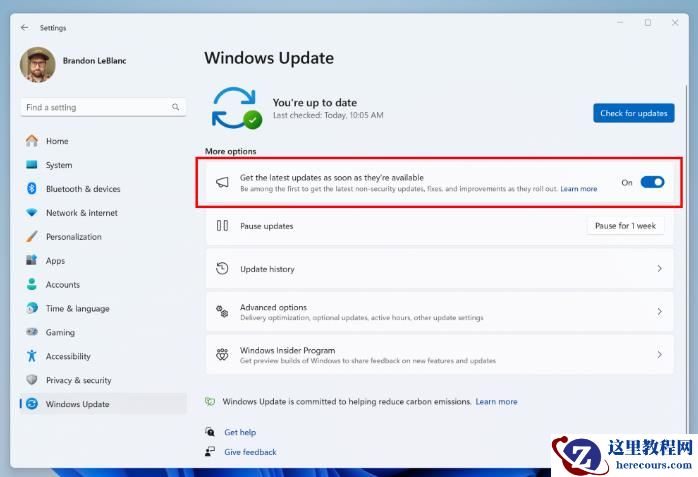Image resolution: width=698 pixels, height=477 pixels.
Task: Click the Find a setting search box
Action: (x=103, y=107)
